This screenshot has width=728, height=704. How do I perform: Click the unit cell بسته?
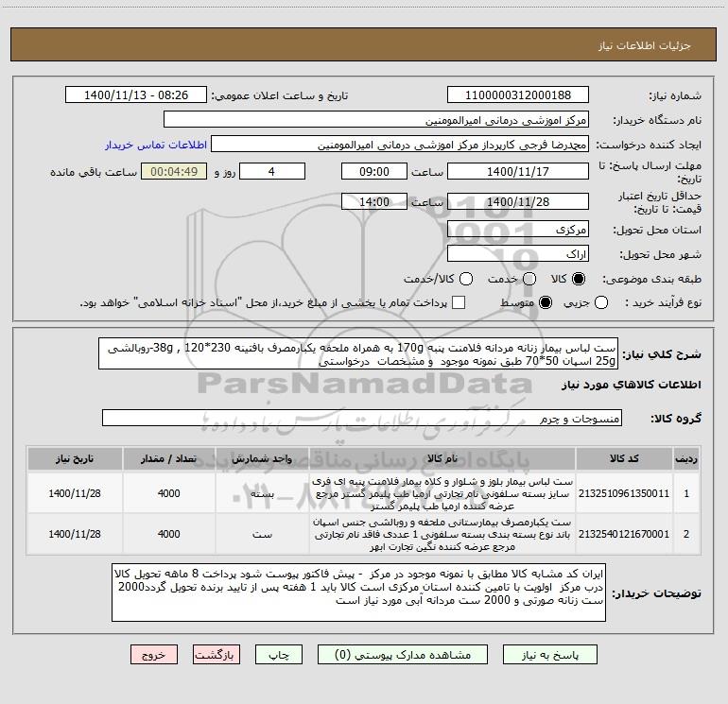click(262, 493)
